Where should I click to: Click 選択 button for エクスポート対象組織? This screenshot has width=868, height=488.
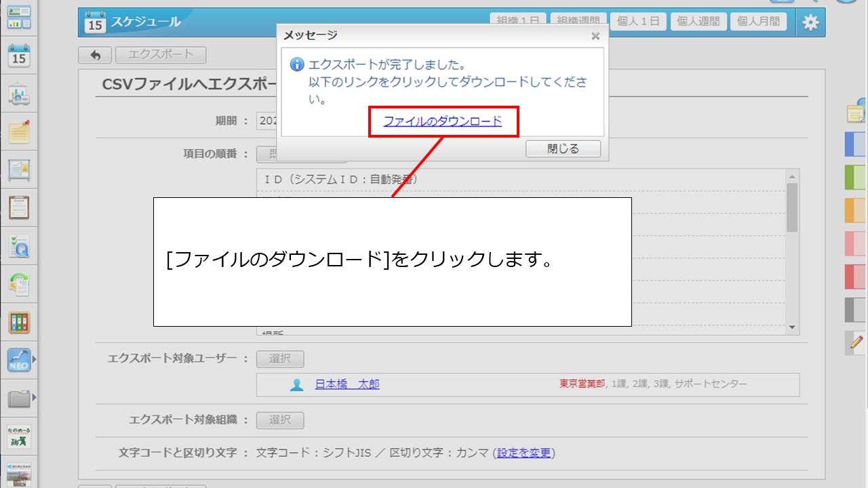tap(280, 420)
